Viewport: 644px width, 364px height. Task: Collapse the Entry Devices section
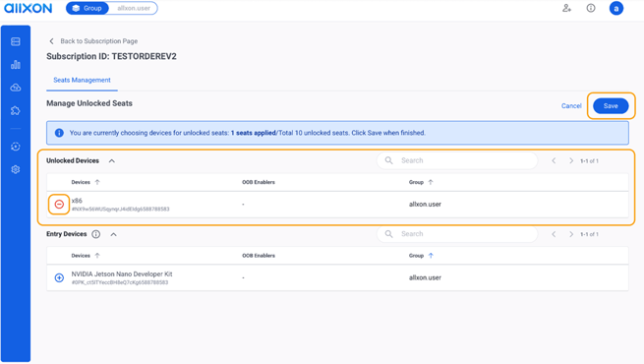point(114,234)
